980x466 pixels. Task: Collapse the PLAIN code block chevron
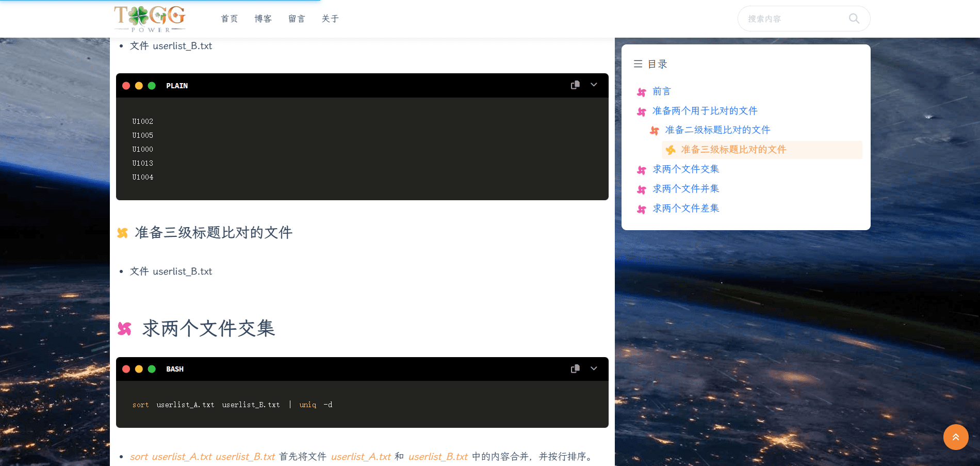tap(594, 85)
